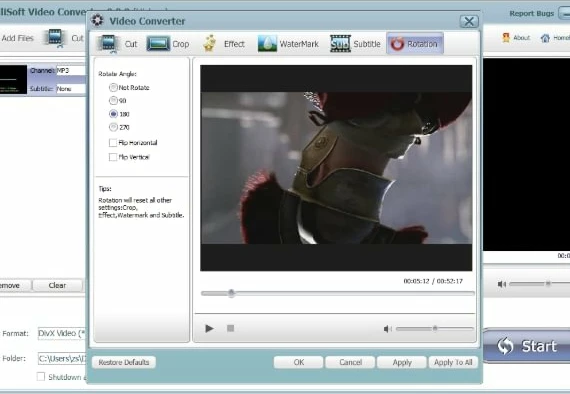The height and width of the screenshot is (394, 570).
Task: Open the Subtitle dropdown showing None
Action: [71, 89]
